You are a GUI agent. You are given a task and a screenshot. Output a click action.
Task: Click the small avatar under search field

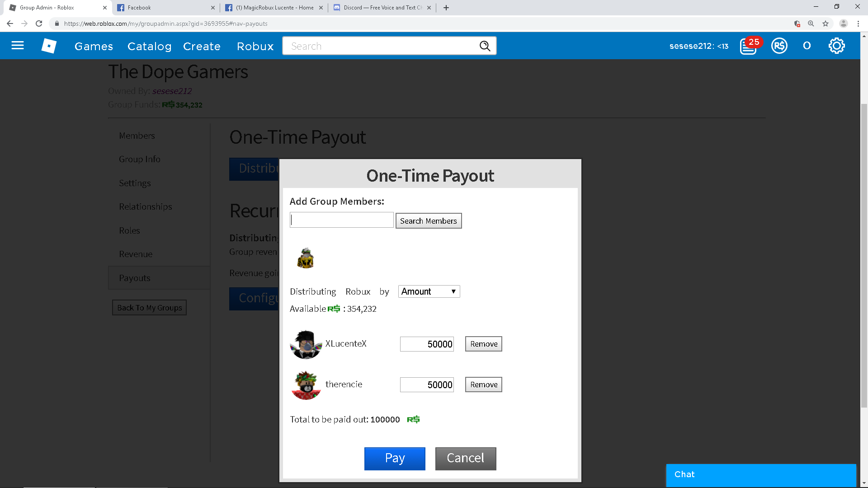coord(306,258)
